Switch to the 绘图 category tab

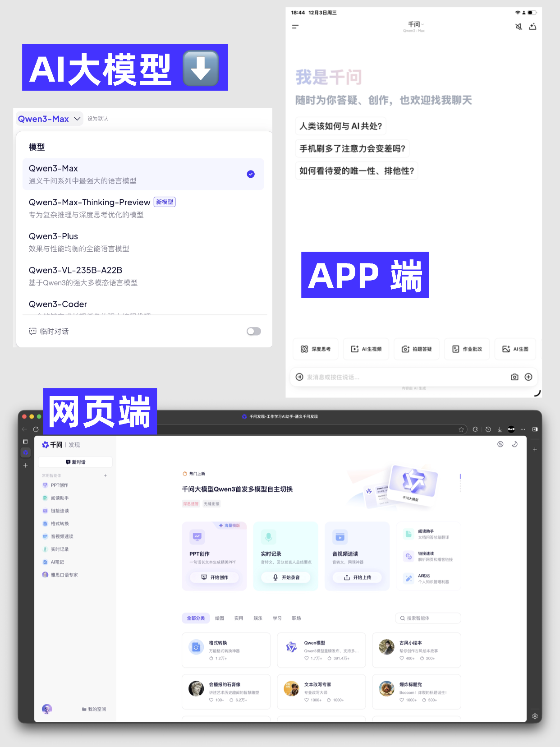tap(220, 618)
